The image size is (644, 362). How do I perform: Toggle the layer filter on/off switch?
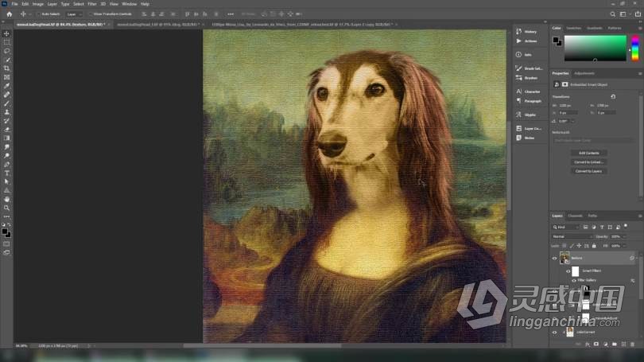(626, 226)
